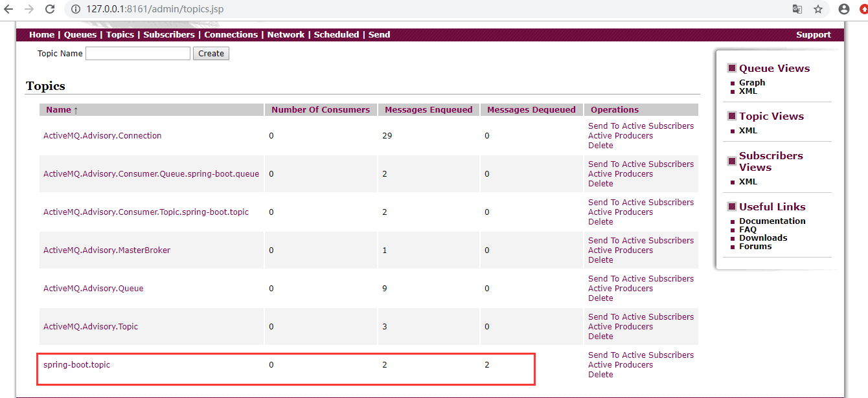Sort by Number Of Consumers column
The width and height of the screenshot is (868, 398).
321,110
